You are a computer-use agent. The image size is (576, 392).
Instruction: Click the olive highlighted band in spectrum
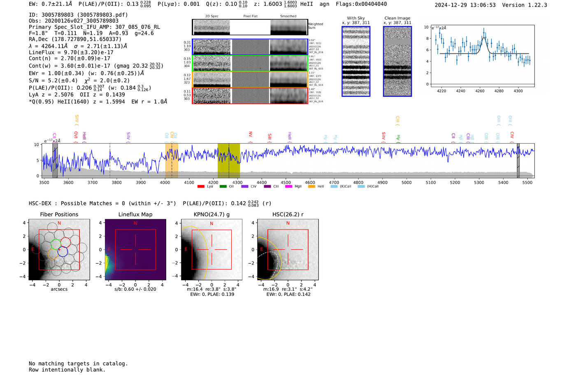[228, 160]
